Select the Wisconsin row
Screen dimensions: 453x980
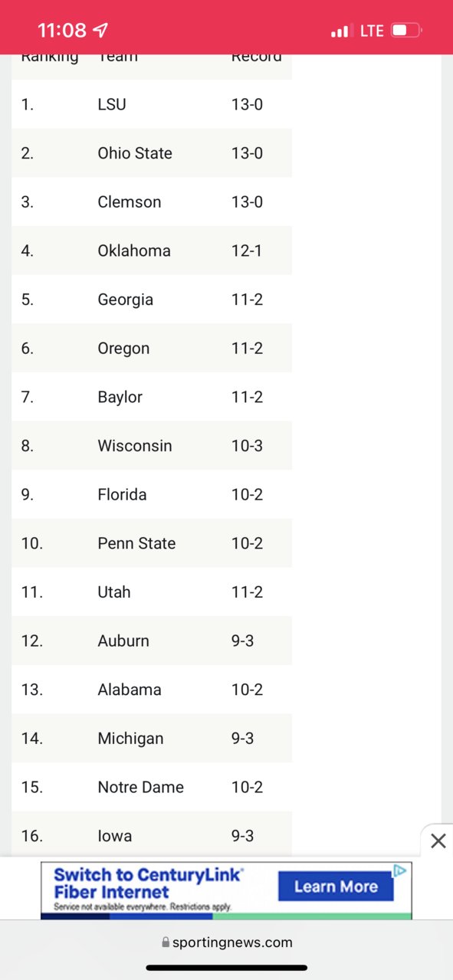pyautogui.click(x=152, y=446)
